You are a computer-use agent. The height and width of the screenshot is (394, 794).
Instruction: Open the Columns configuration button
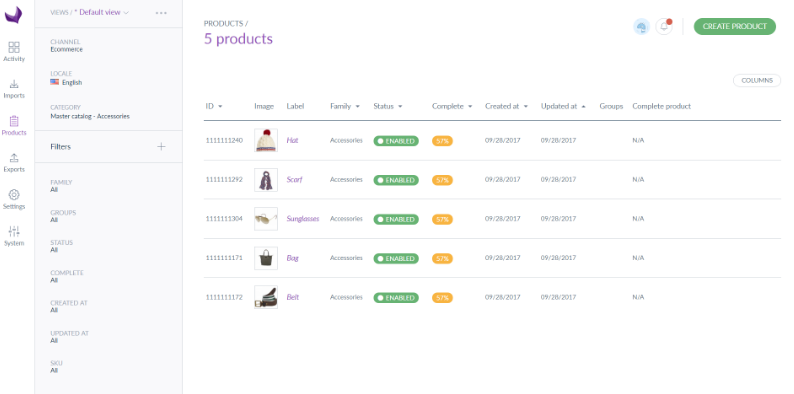click(x=757, y=81)
